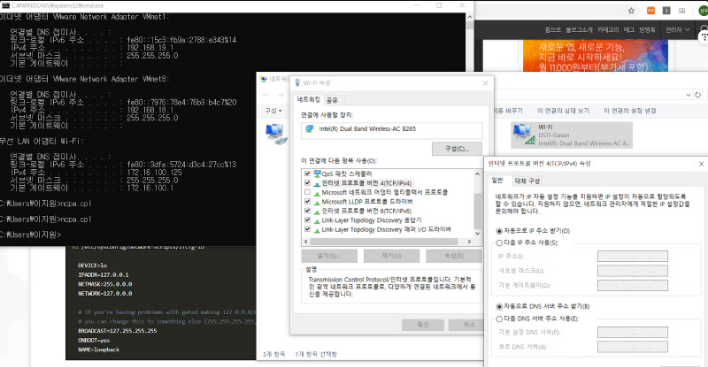Click the TCP/IPv6 protocol item icon

[x=317, y=211]
